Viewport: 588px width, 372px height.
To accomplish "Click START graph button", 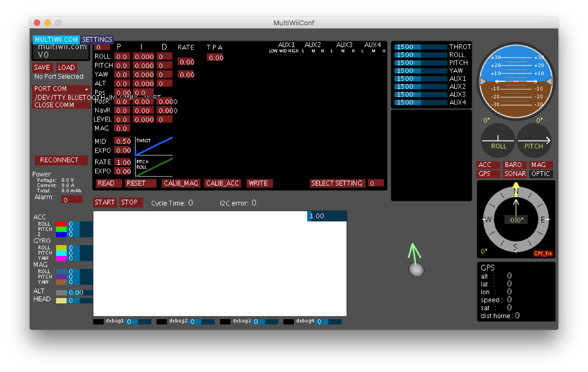I will [105, 202].
